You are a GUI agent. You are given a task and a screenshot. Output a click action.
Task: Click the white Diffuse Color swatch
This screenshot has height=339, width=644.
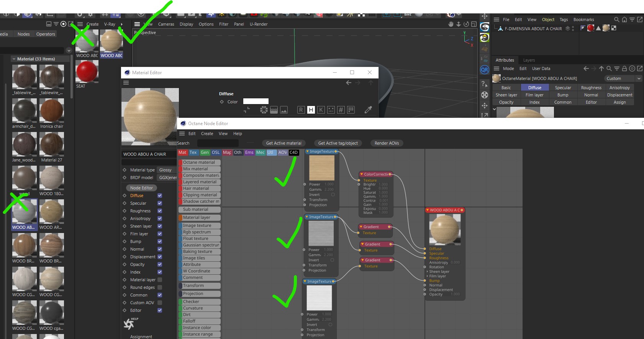[x=256, y=101]
